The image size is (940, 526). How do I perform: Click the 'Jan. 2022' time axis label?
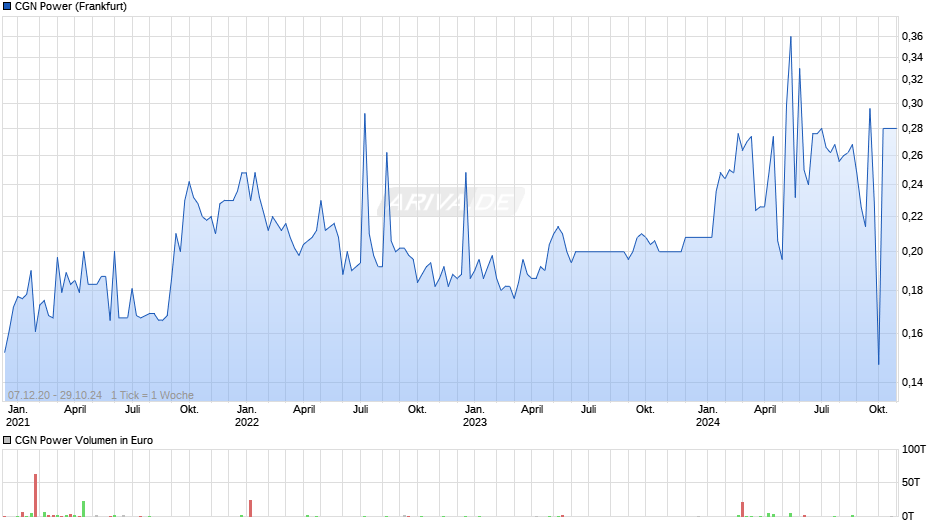pyautogui.click(x=246, y=416)
